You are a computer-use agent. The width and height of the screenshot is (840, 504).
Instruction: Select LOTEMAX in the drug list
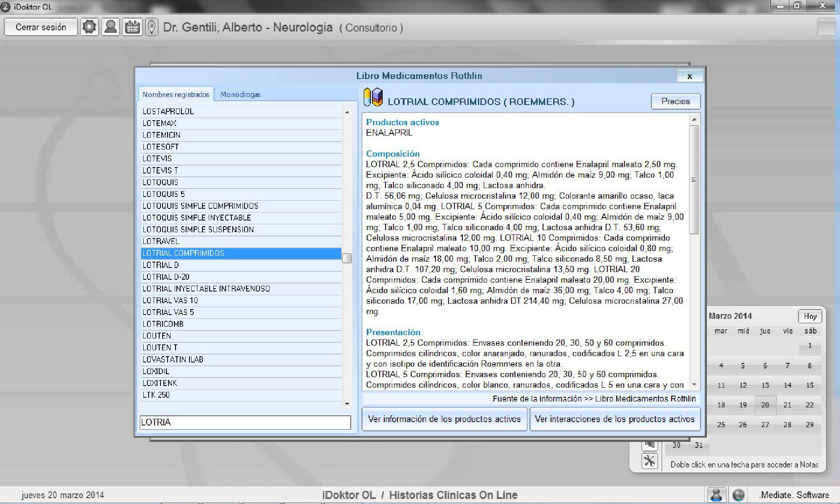[x=241, y=123]
